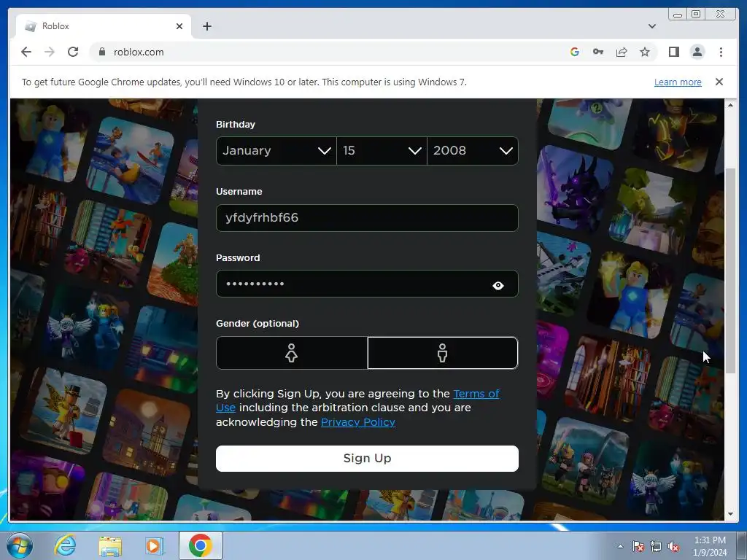
Task: Open saved passwords key icon
Action: pos(598,52)
